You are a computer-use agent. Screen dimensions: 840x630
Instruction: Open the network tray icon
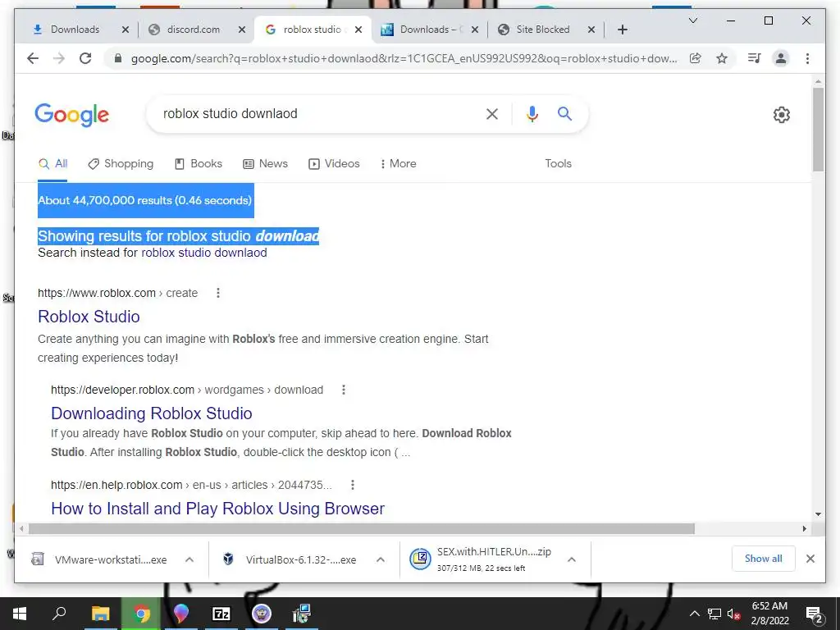(714, 614)
